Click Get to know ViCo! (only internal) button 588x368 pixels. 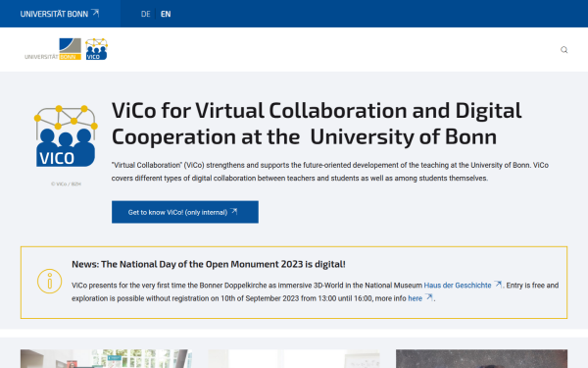pyautogui.click(x=185, y=212)
